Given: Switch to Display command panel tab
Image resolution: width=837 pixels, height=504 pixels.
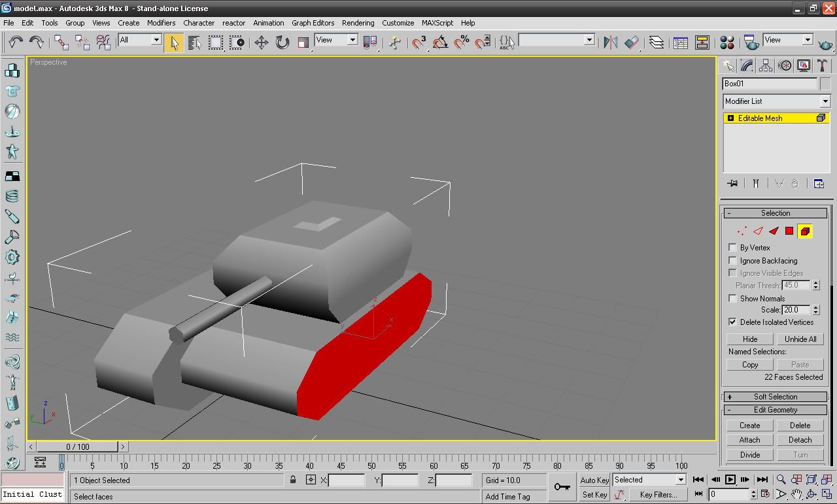Looking at the screenshot, I should (804, 65).
